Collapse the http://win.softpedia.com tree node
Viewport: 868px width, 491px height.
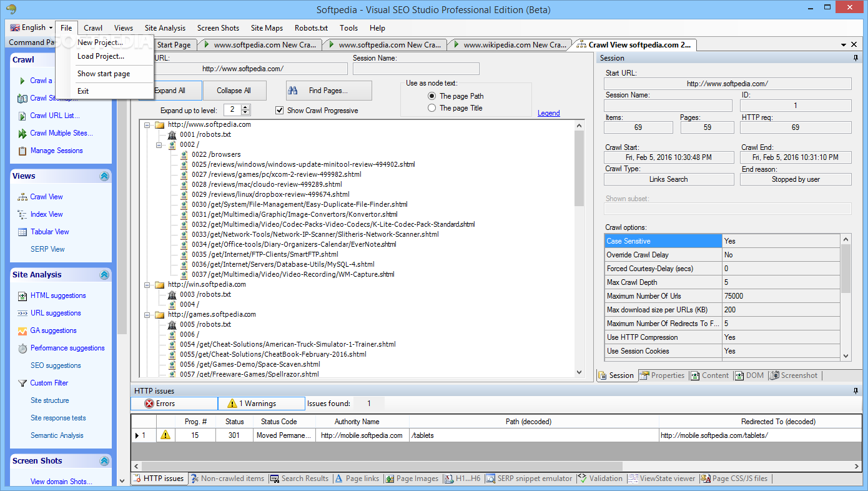(x=147, y=284)
